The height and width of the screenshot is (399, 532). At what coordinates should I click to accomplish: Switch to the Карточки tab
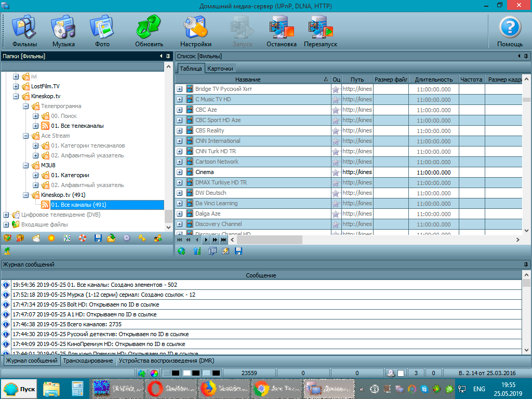click(x=220, y=68)
